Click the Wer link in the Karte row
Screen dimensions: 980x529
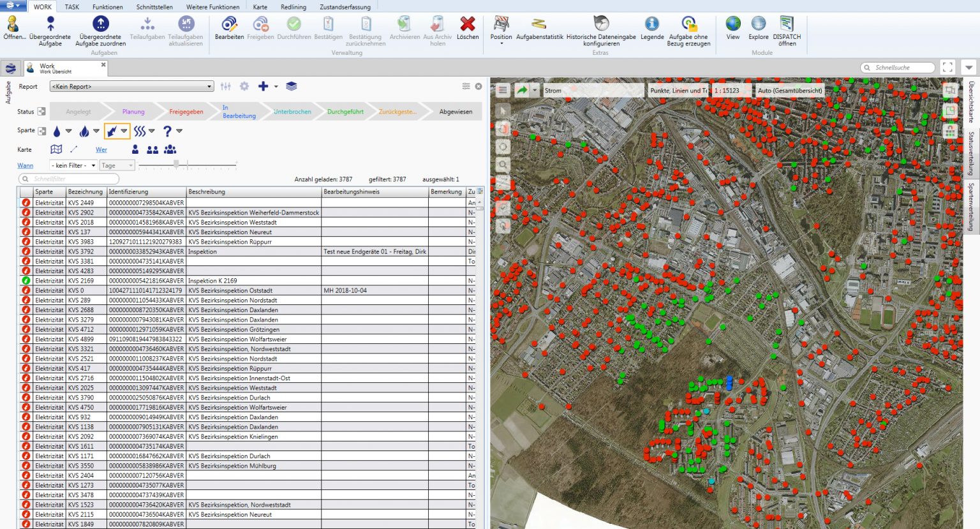click(x=101, y=149)
